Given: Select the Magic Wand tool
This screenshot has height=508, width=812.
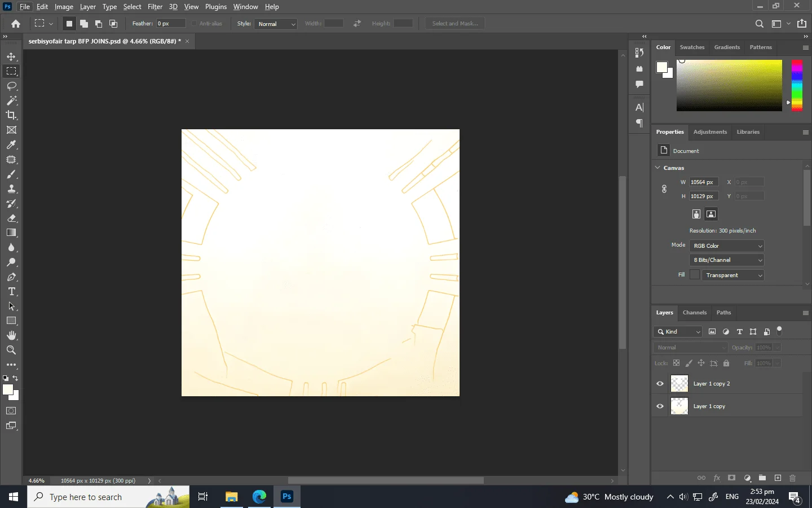Looking at the screenshot, I should click(x=11, y=100).
